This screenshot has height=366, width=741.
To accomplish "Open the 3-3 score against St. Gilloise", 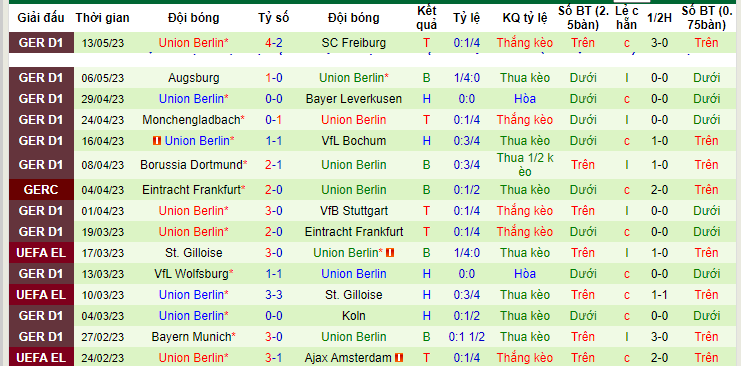I will click(274, 295).
